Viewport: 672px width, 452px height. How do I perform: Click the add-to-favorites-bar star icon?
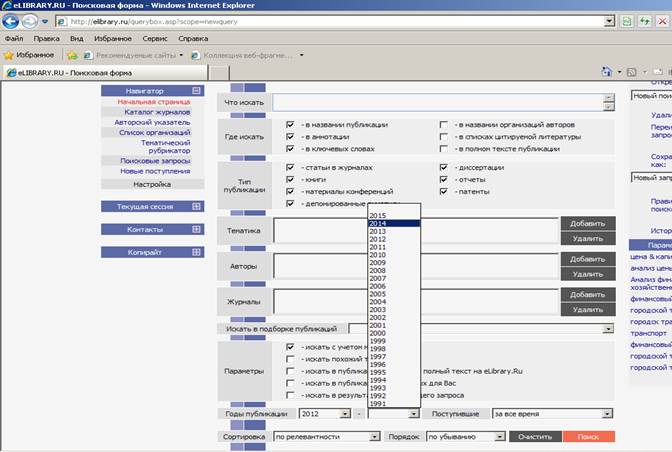72,55
